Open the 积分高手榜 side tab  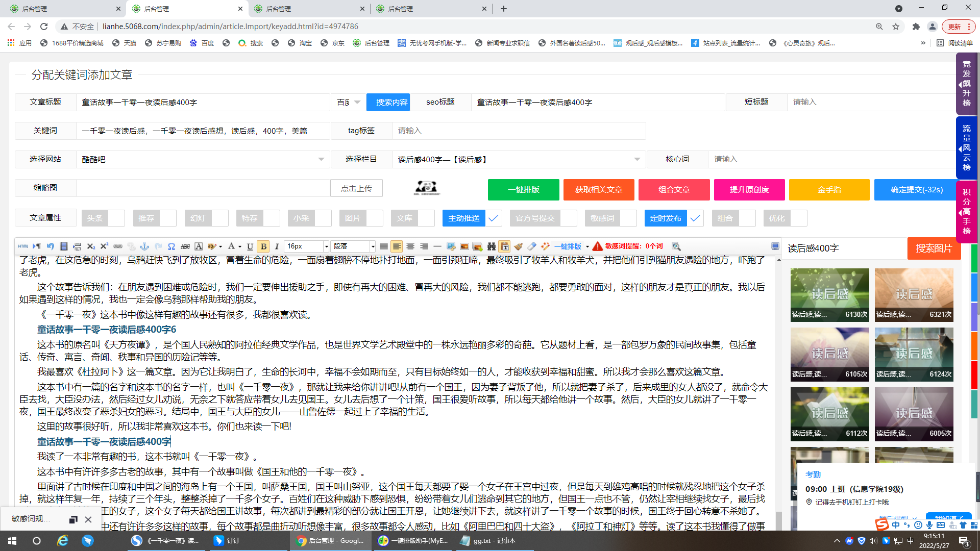966,212
